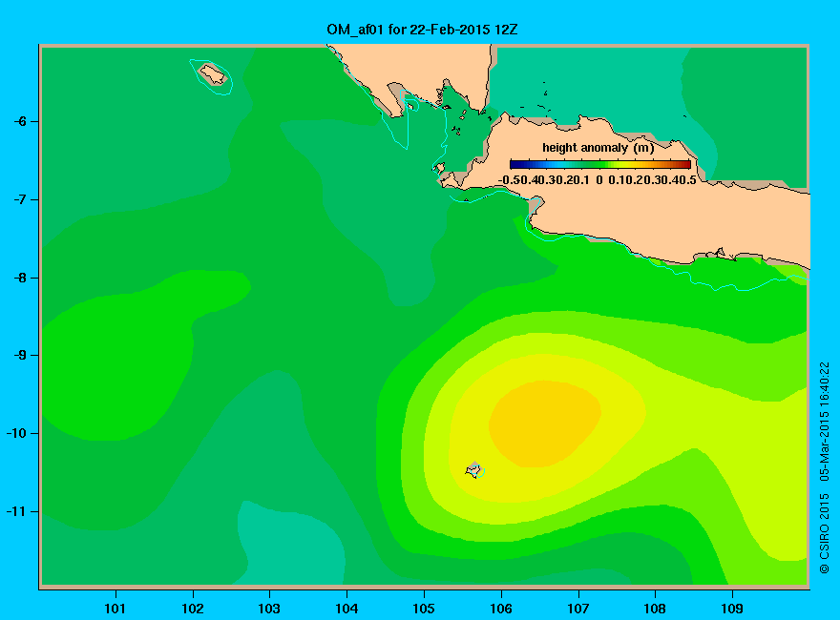Click the 'height anomaly (m)' legend label
This screenshot has height=620, width=840.
598,148
